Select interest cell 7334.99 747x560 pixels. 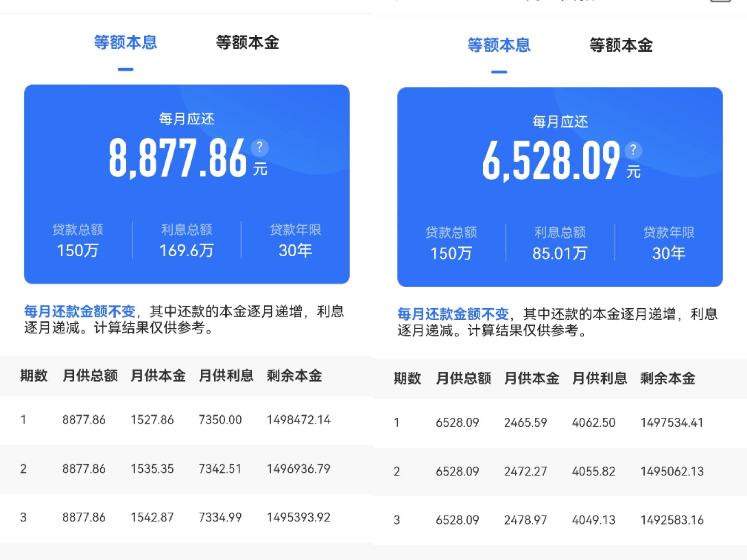pos(220,517)
